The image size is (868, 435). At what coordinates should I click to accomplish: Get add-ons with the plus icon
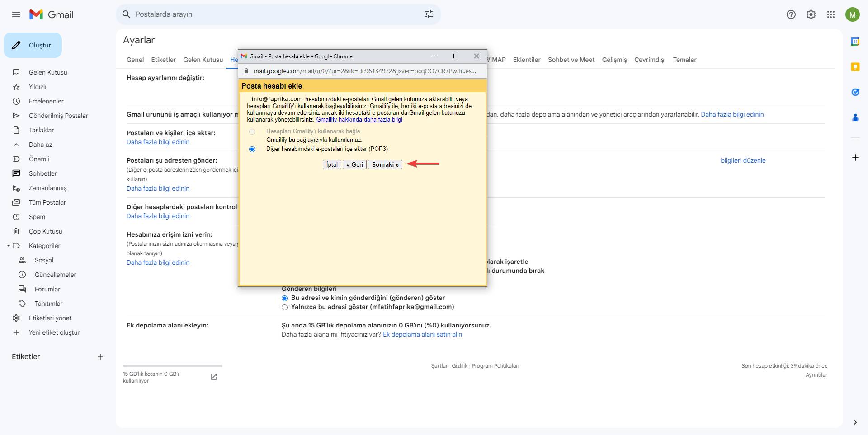point(855,158)
